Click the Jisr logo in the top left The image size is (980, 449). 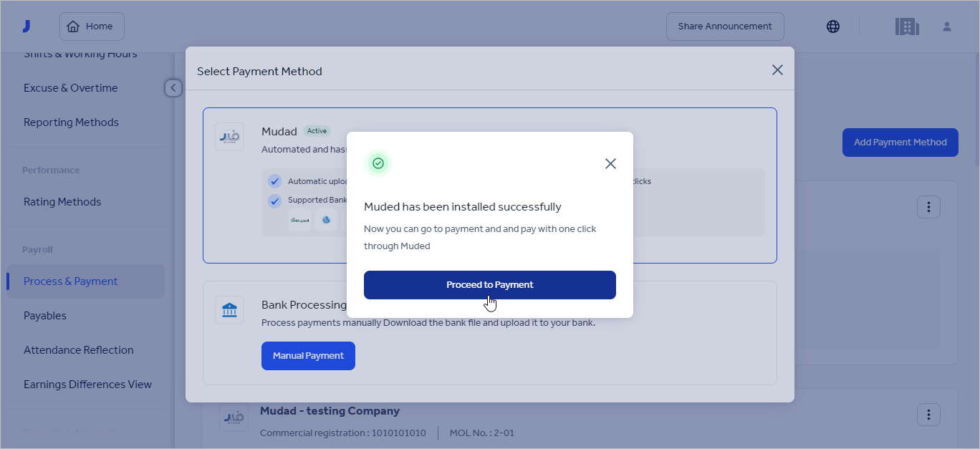coord(27,26)
